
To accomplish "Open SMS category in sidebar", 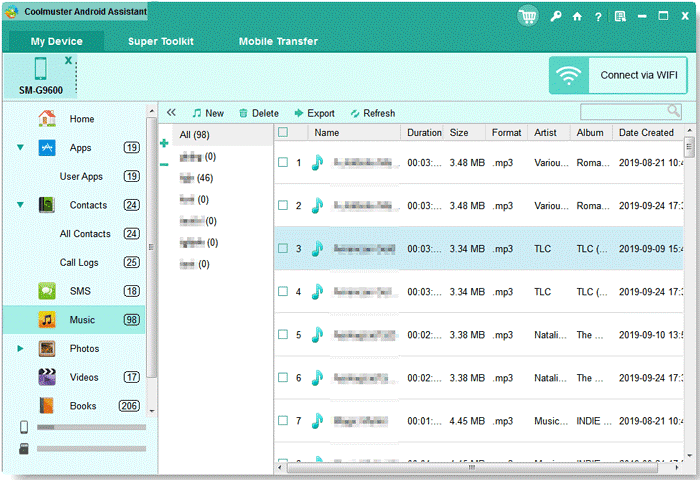I will pyautogui.click(x=82, y=291).
